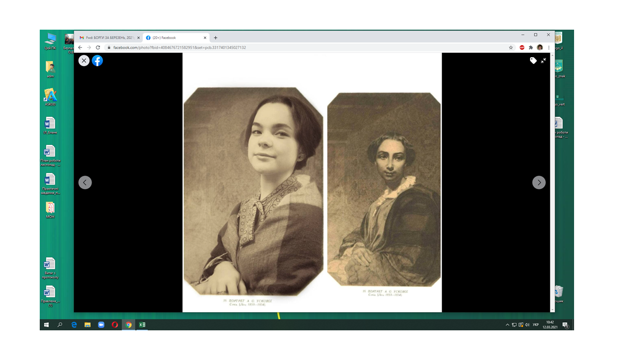Open the photo tag icon
This screenshot has height=362, width=644.
click(x=533, y=60)
